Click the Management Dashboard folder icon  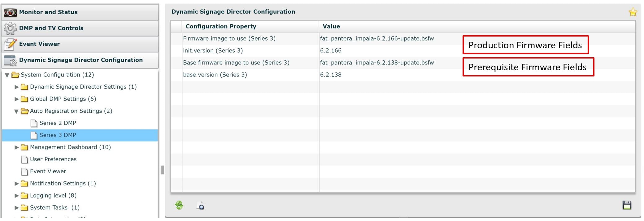pos(24,147)
